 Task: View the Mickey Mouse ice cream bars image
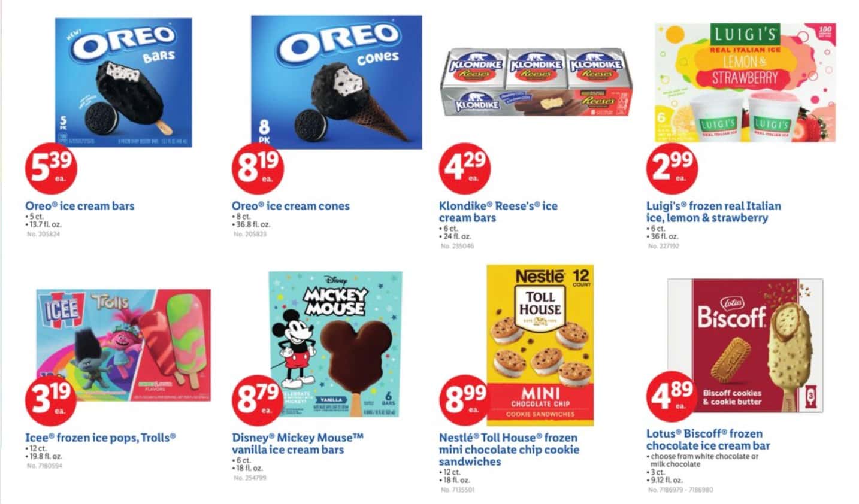coord(335,344)
